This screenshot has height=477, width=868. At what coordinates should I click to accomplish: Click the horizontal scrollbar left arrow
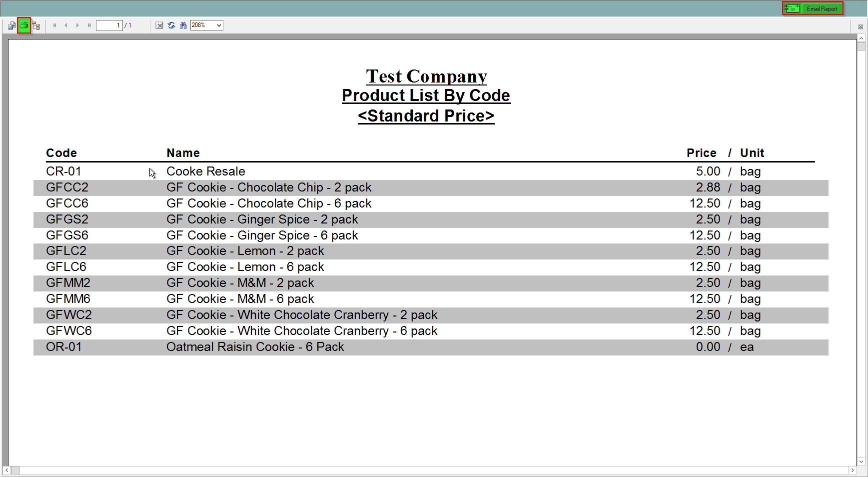pyautogui.click(x=6, y=470)
